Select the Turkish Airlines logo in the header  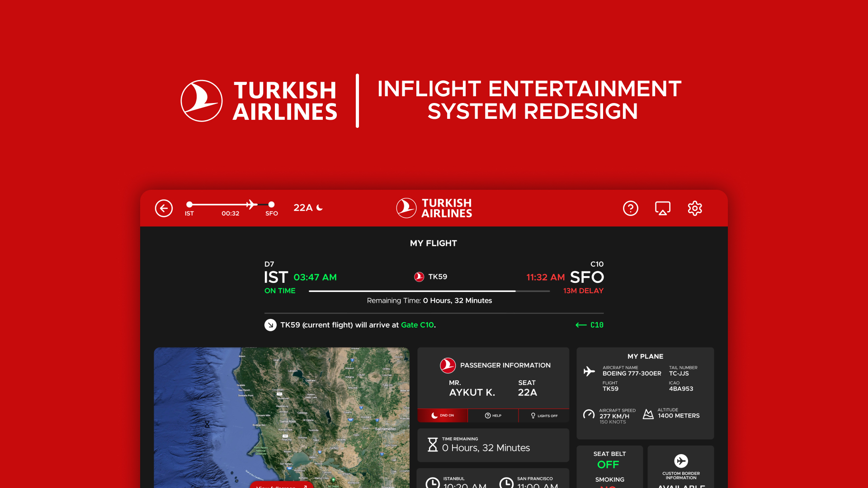click(433, 208)
